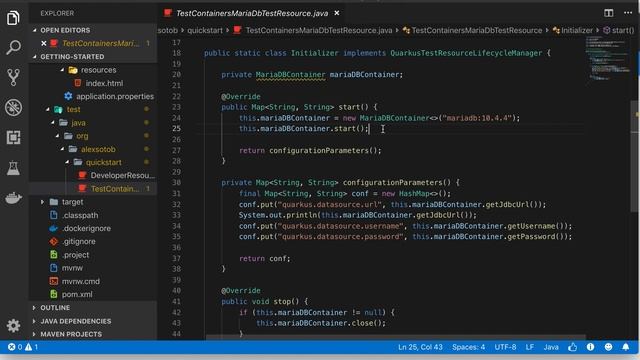
Task: Open the Docker view in activity bar
Action: [13, 198]
